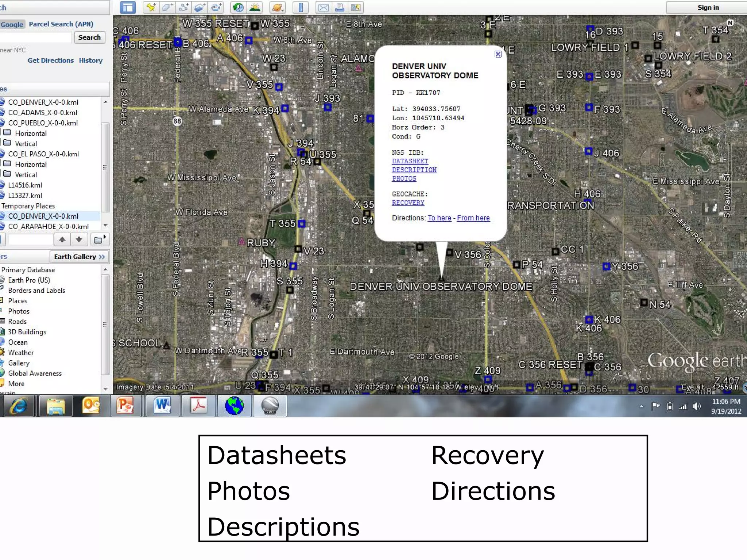Select highlighted CO_DENVER_X-0-0.kml under Temporary Places
Viewport: 747px width, 560px height.
coord(43,216)
